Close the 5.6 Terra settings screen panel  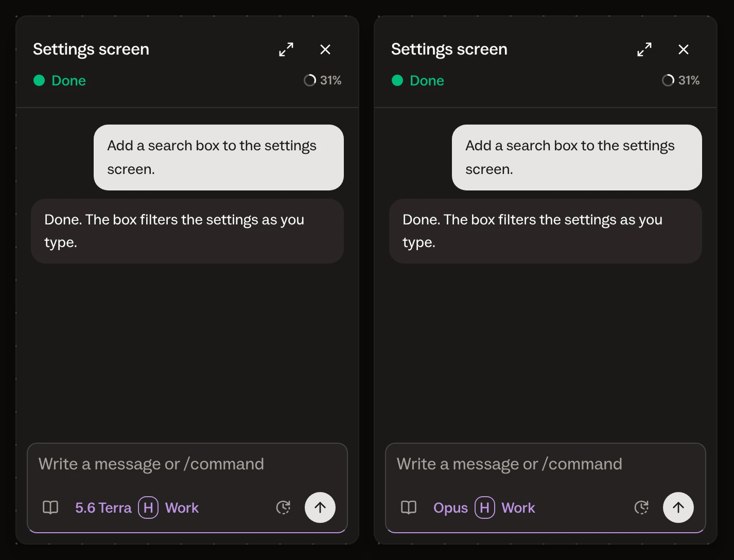[x=325, y=49]
